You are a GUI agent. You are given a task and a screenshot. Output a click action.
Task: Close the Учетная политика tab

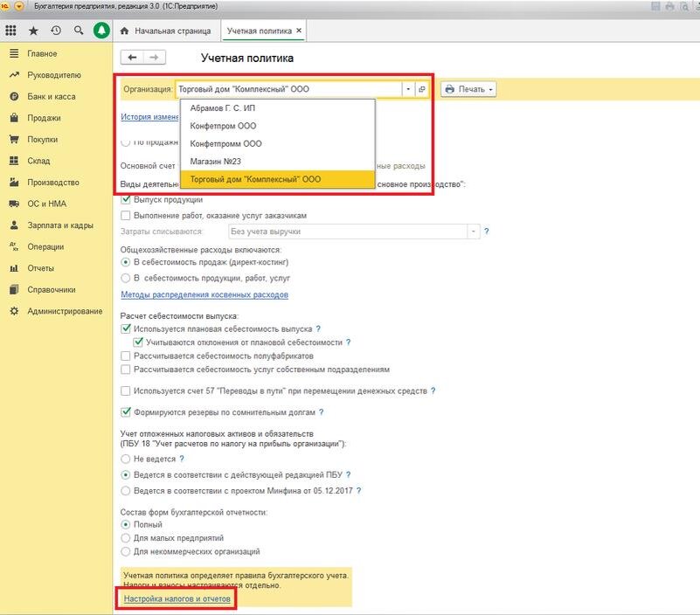pos(299,31)
